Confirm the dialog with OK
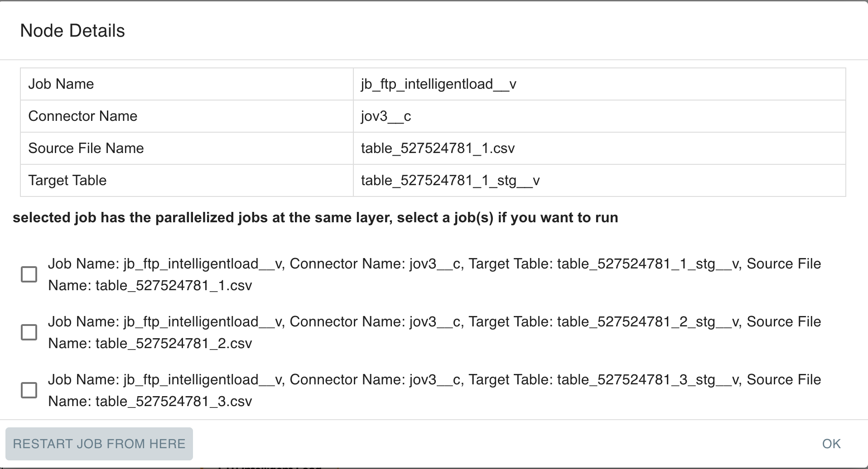 pos(831,444)
